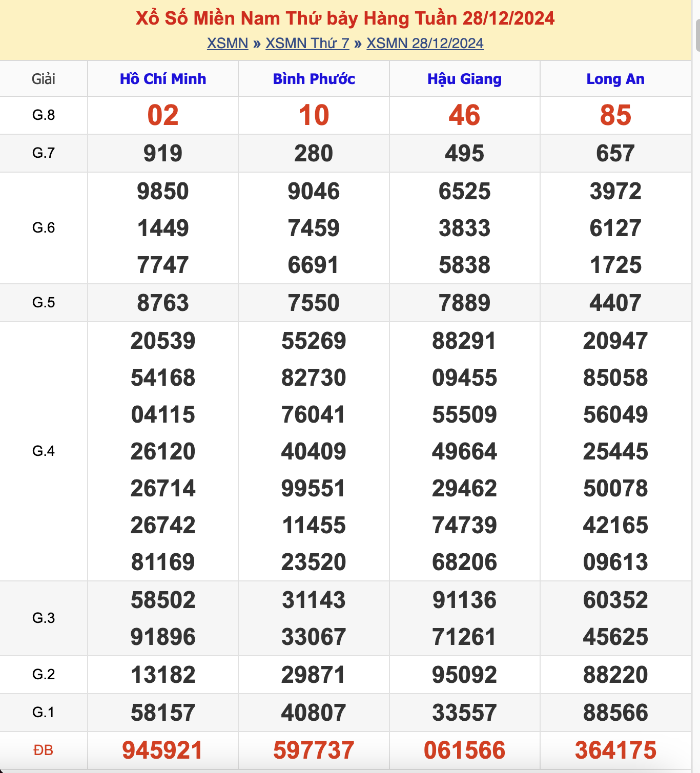Select G.8 number 46 for Hậu Giang
The height and width of the screenshot is (773, 700).
465,115
